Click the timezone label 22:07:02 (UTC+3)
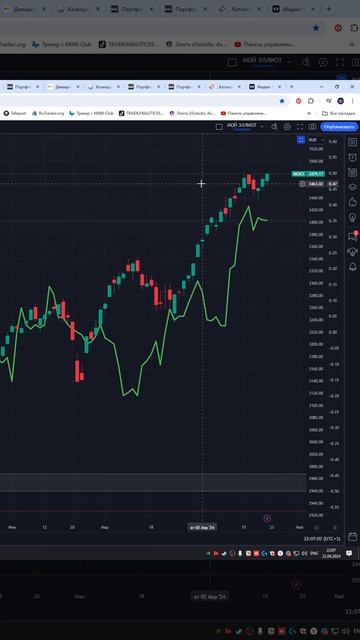360x640 pixels. pyautogui.click(x=322, y=539)
